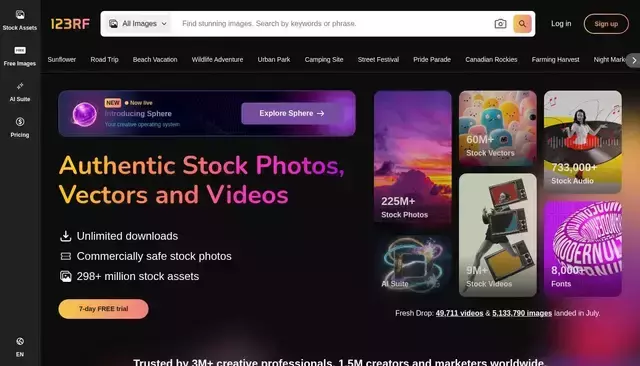Viewport: 640px width, 366px height.
Task: Open the 60M+ Stock Vectors card
Action: tap(498, 128)
